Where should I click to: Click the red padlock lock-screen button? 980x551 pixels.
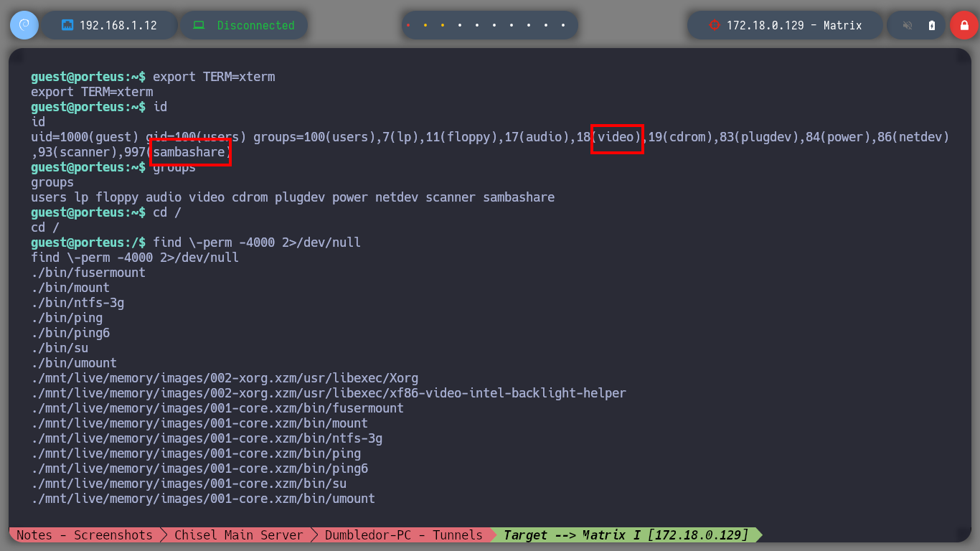coord(964,25)
